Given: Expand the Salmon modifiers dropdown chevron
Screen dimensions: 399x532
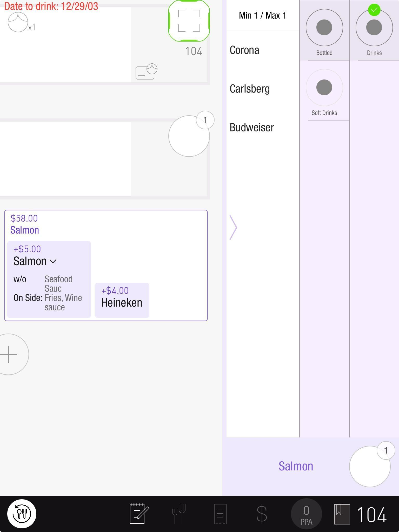Looking at the screenshot, I should (x=53, y=261).
